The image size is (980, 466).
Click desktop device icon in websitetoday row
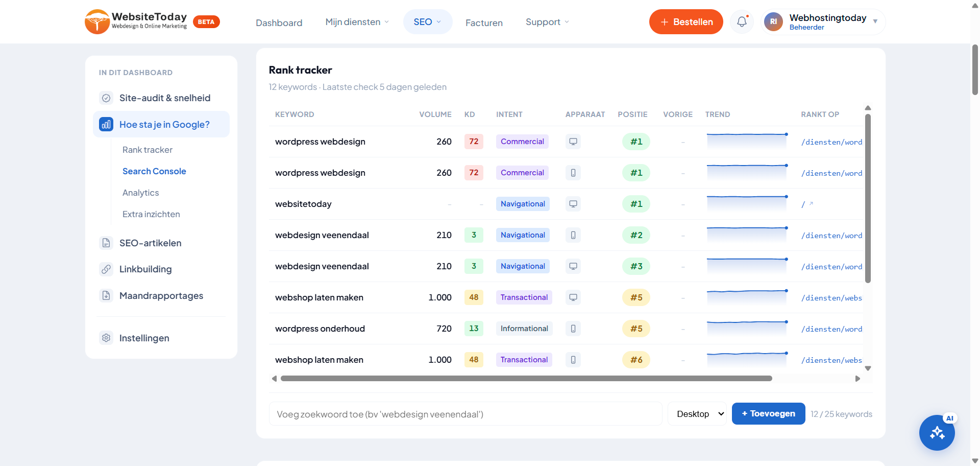tap(573, 204)
